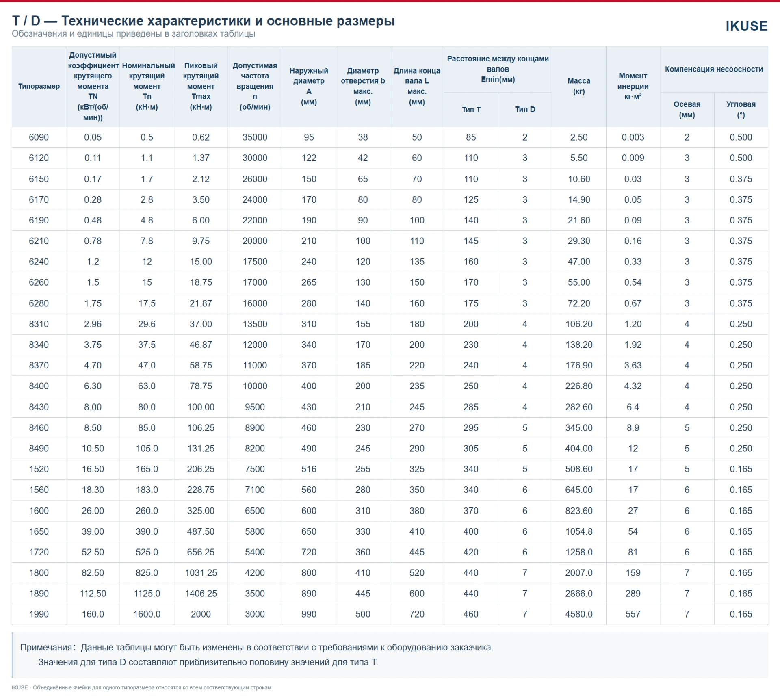Click speed value '26000'
780x700 pixels.
tap(255, 179)
